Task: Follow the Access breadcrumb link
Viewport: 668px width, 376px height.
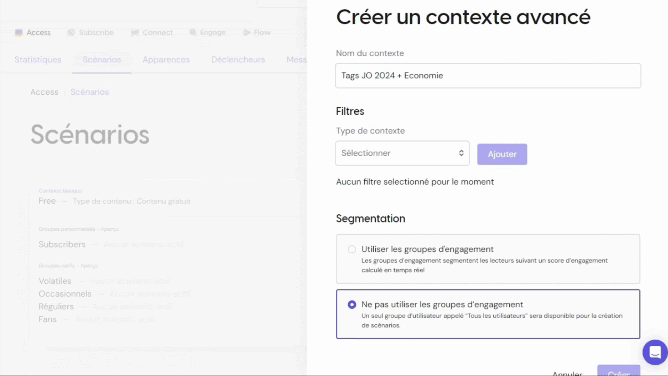Action: [x=44, y=92]
